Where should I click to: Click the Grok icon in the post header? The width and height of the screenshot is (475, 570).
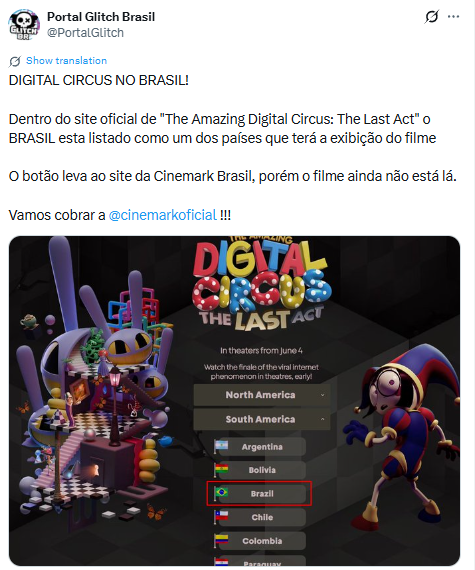[432, 17]
